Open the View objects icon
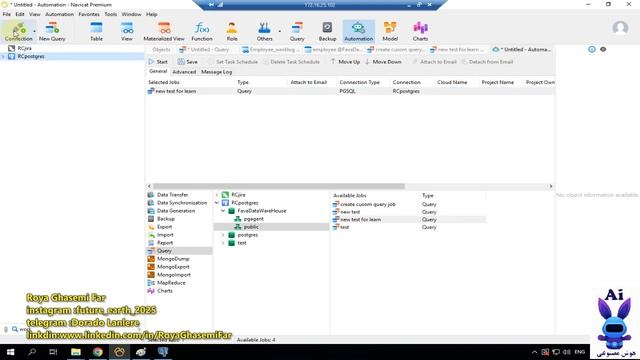This screenshot has height=360, width=640. (x=127, y=31)
